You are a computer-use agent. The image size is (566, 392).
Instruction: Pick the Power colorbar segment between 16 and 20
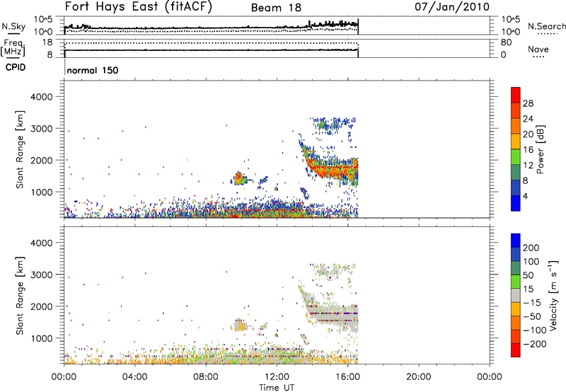pos(516,142)
